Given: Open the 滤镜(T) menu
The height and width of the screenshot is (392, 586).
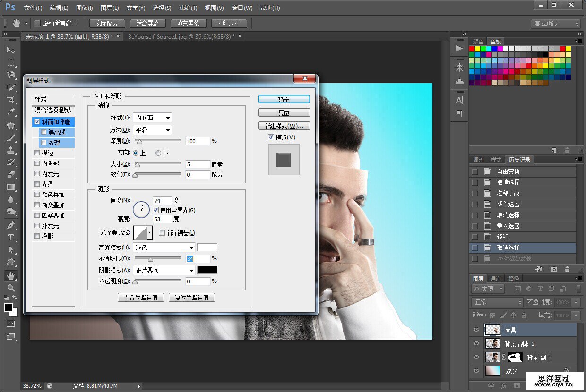Looking at the screenshot, I should coord(188,8).
